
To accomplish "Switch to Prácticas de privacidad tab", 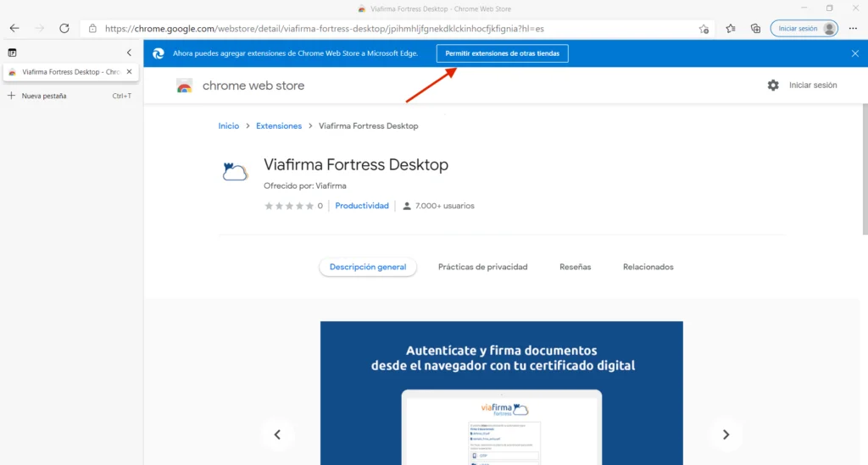I will click(482, 267).
